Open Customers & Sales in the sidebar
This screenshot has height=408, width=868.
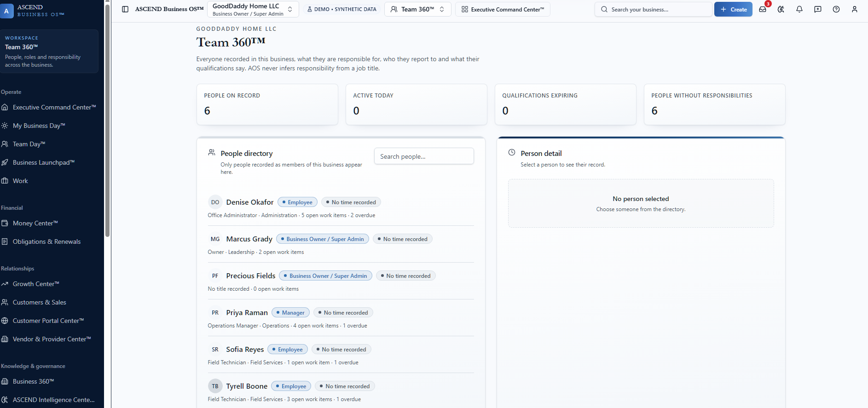pos(49,302)
